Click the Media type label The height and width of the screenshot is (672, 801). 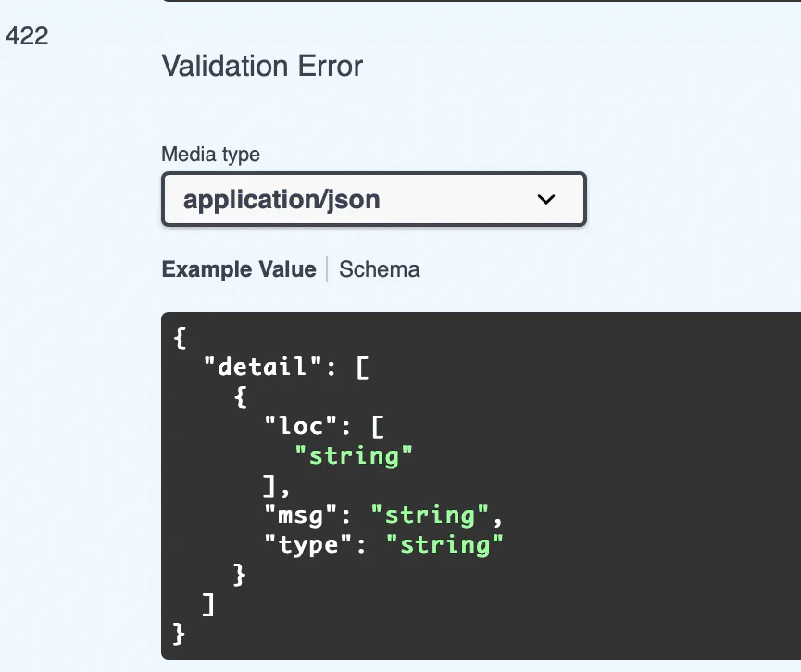210,155
